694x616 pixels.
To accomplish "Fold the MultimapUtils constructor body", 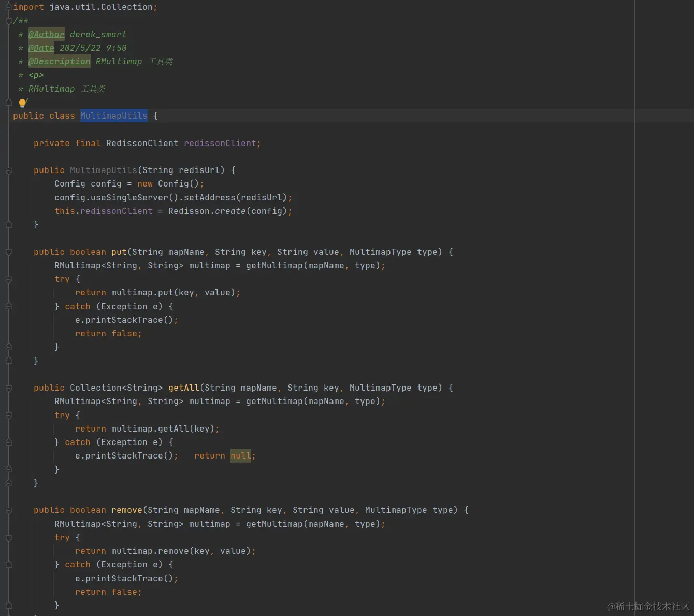I will coord(8,170).
